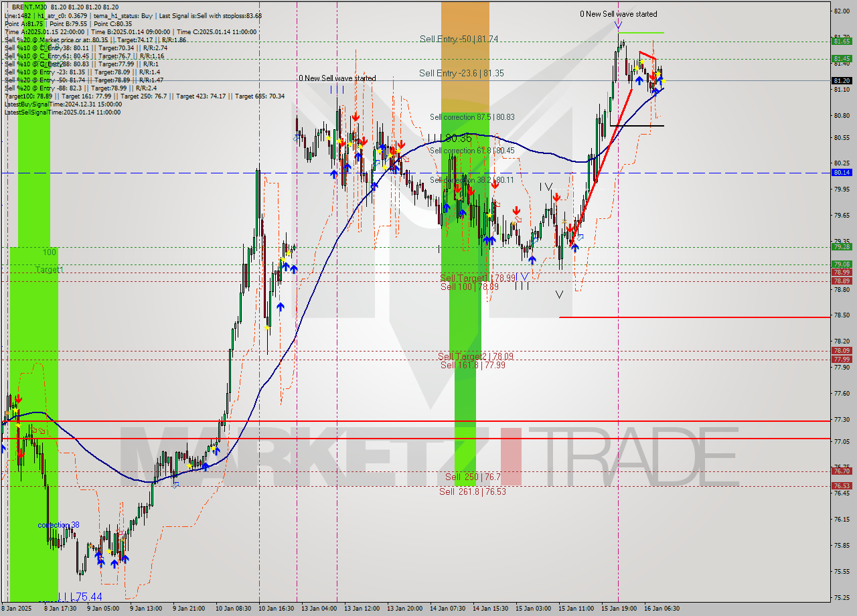857x616 pixels.
Task: Click the '14 Jan 07:30' time label
Action: (x=447, y=609)
